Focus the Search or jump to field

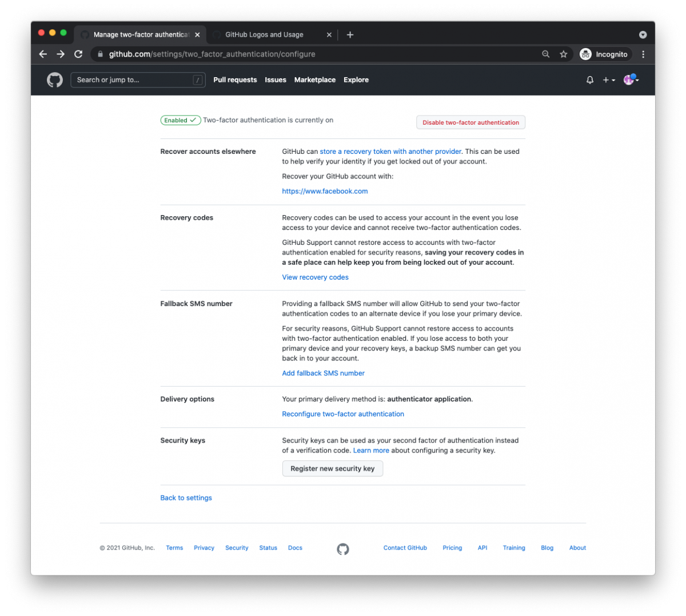tap(138, 80)
